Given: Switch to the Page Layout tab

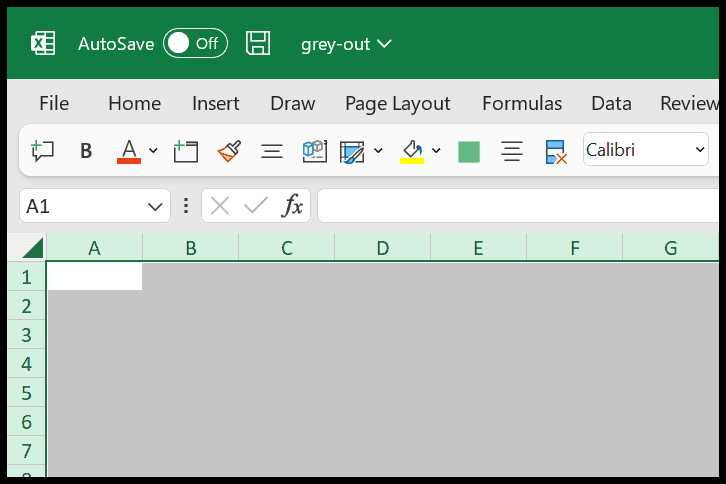Looking at the screenshot, I should [x=397, y=103].
